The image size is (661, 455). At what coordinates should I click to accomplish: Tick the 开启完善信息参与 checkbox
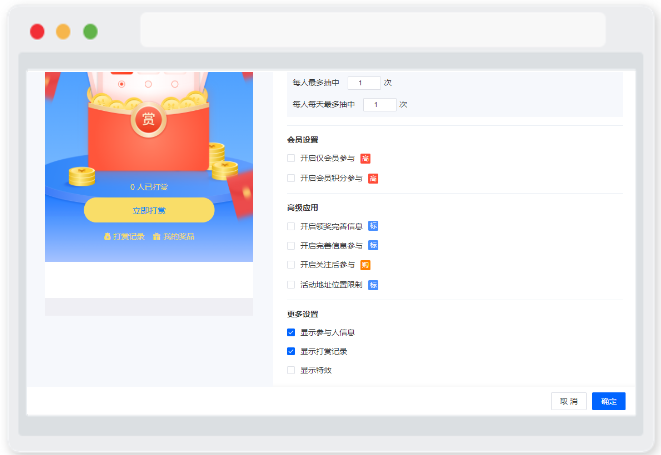click(291, 245)
